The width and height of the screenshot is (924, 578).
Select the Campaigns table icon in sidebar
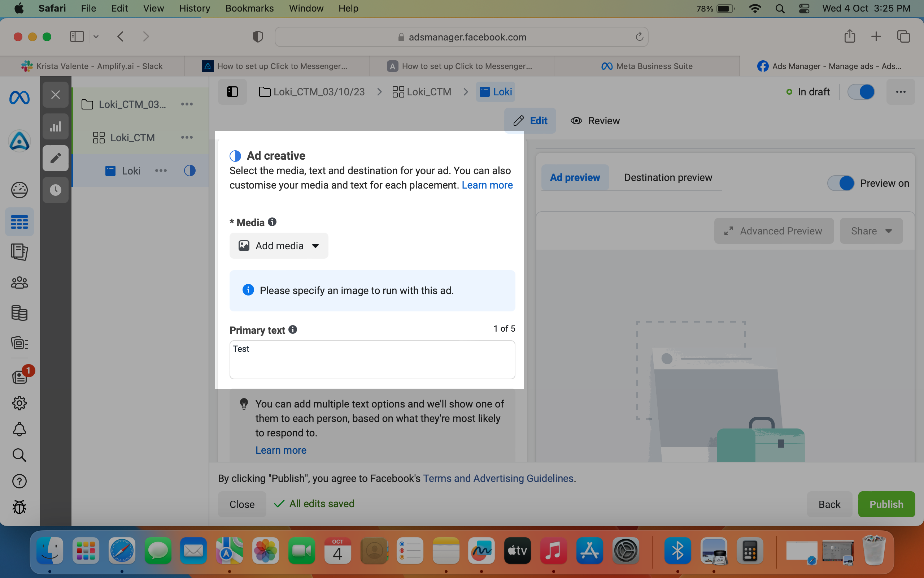click(x=19, y=222)
